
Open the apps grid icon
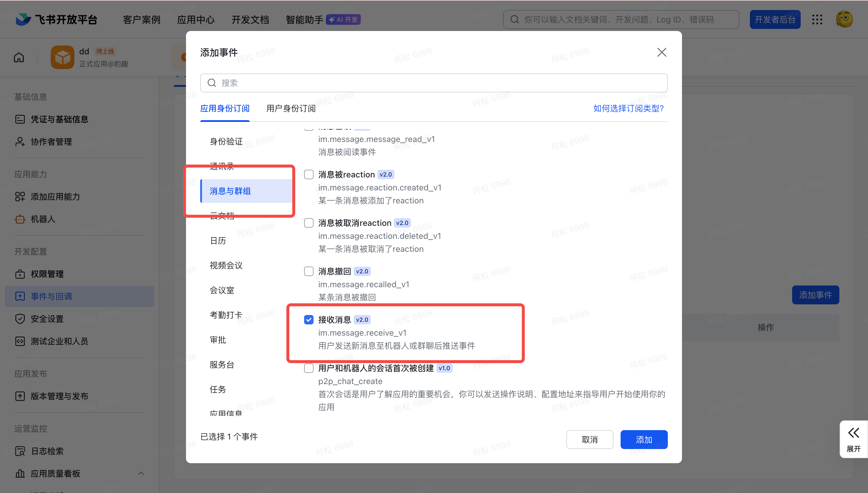coord(817,20)
